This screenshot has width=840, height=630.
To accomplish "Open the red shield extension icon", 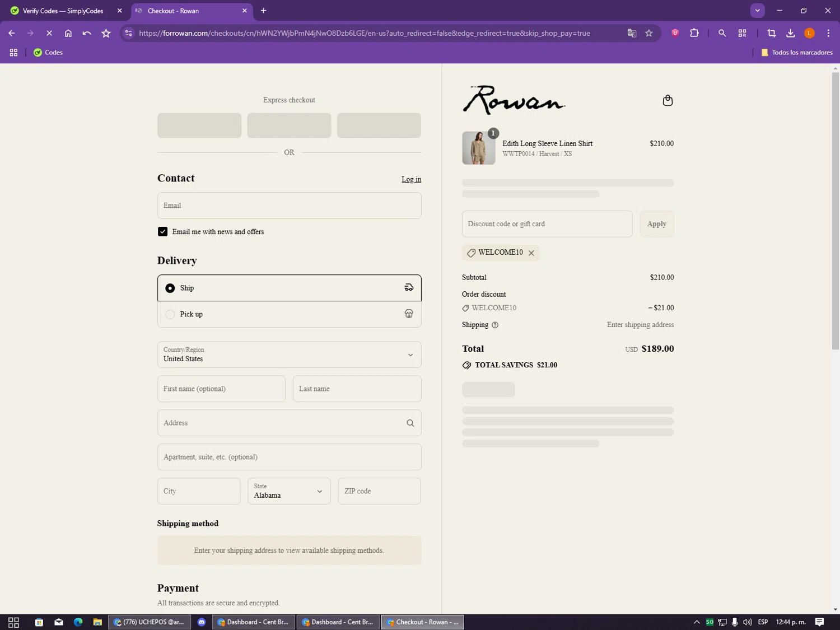I will (x=675, y=33).
